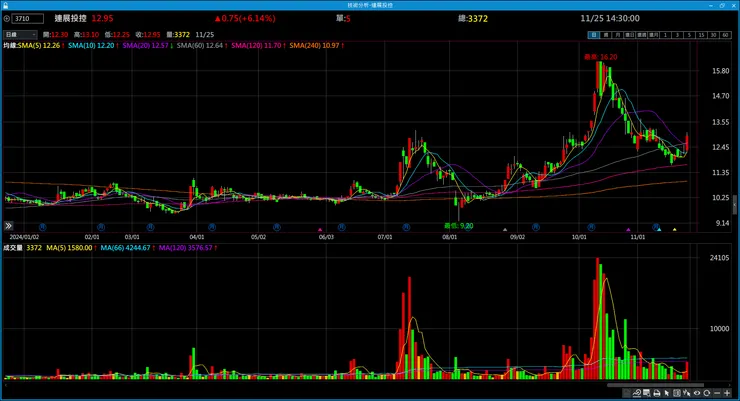Click the application icon in title bar
The height and width of the screenshot is (401, 740).
tap(5, 5)
